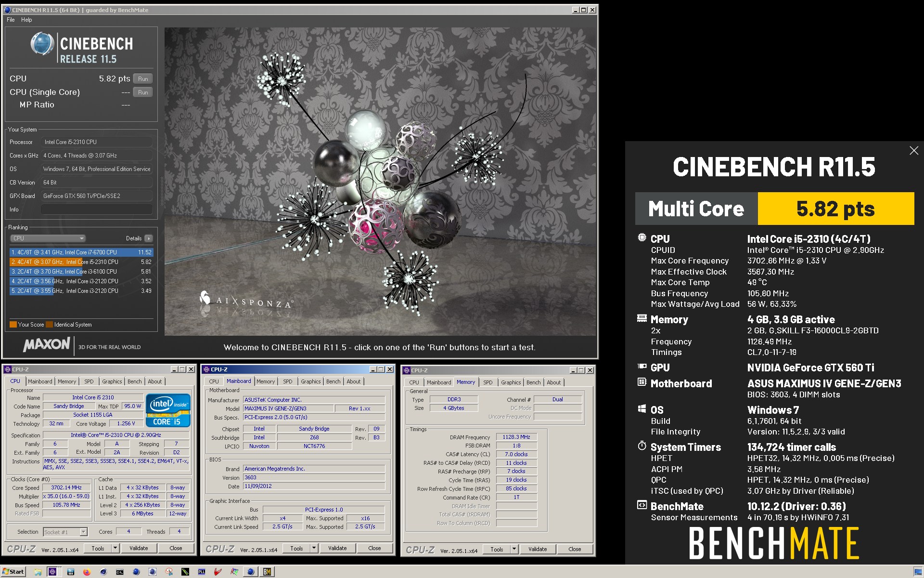Select ranking row Core i3-6100 CPU 5.81

(81, 272)
